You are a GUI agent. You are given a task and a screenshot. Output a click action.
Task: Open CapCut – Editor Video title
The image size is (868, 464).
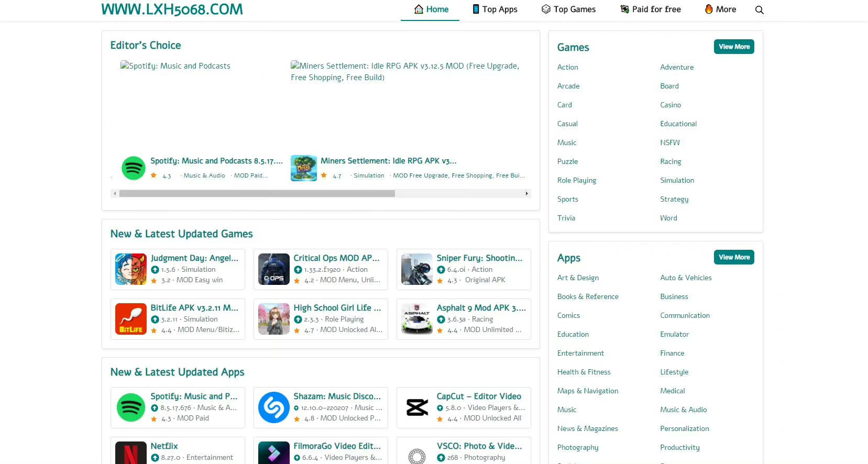pyautogui.click(x=479, y=396)
